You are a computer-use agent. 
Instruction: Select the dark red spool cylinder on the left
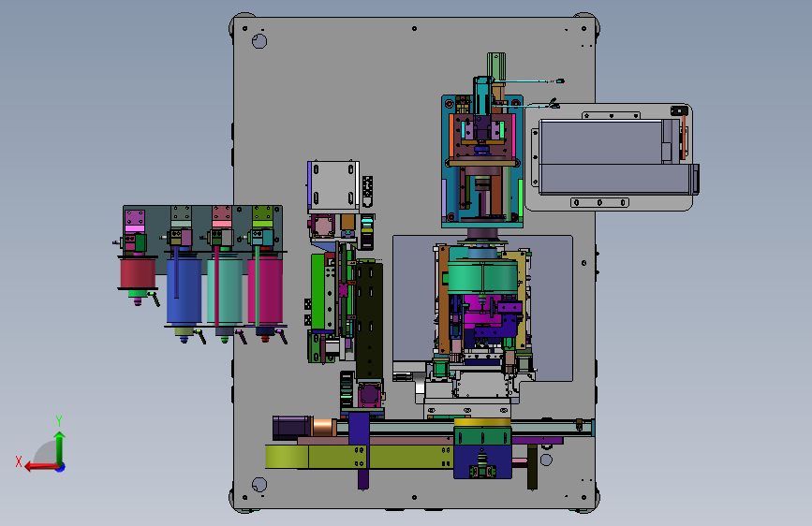(138, 274)
